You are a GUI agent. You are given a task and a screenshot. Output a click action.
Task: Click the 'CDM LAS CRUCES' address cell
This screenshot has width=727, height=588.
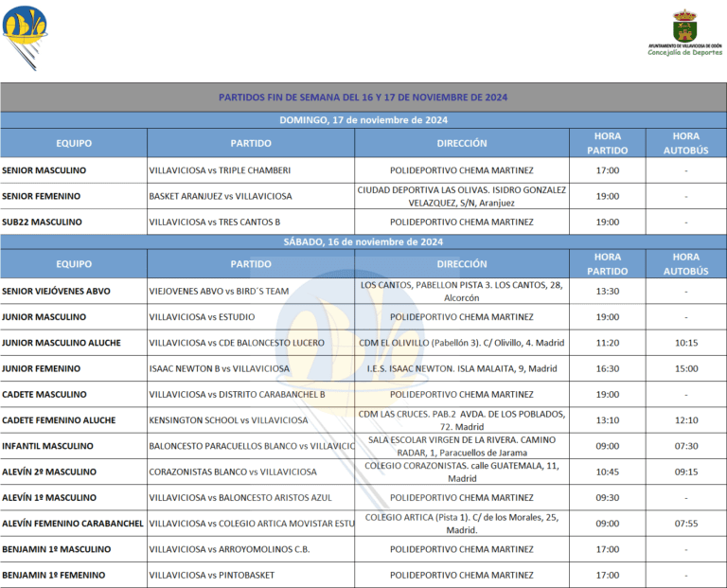pyautogui.click(x=462, y=420)
